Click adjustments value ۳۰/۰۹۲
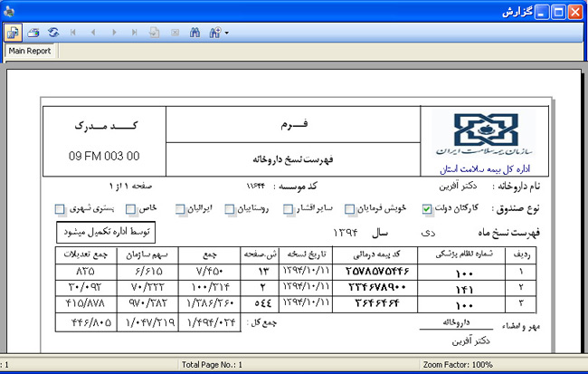 [85, 287]
